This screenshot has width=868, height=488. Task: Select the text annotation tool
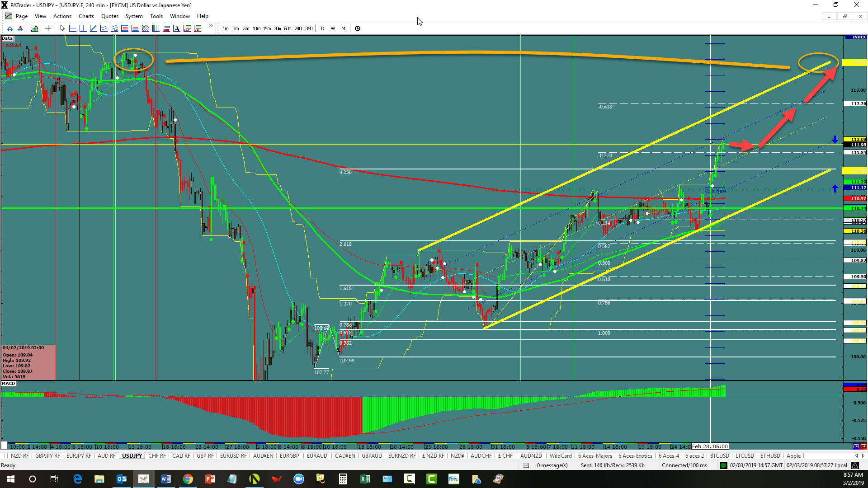click(x=176, y=28)
